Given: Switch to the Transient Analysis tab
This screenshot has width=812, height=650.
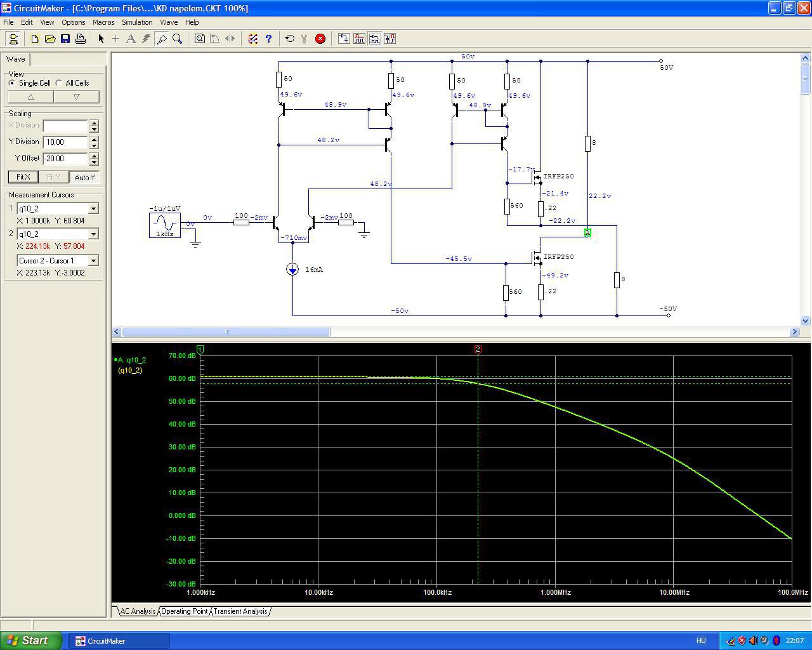Looking at the screenshot, I should pos(240,611).
